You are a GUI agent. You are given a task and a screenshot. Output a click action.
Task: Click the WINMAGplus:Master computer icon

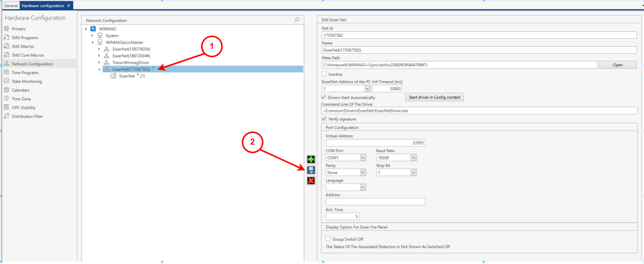pos(100,42)
